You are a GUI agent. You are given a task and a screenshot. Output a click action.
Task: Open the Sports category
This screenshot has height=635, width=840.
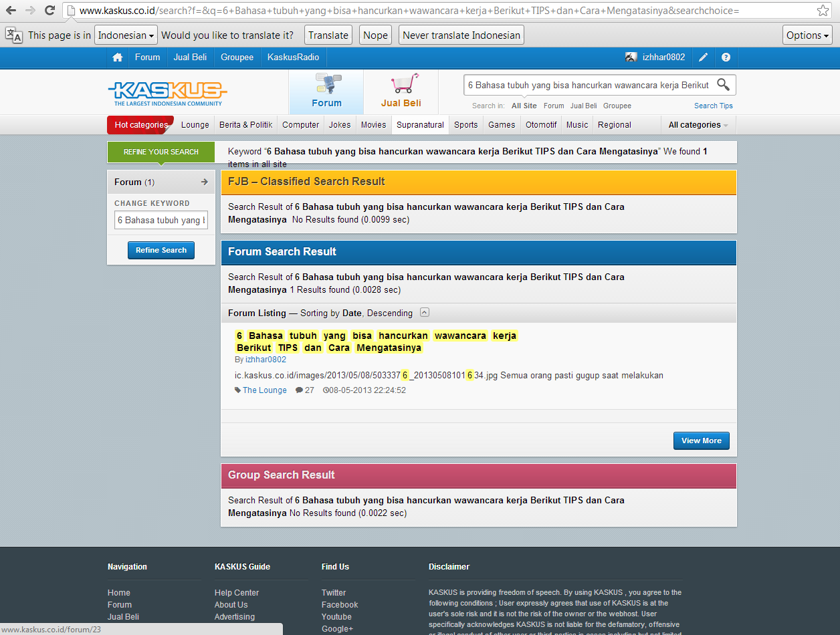(466, 125)
